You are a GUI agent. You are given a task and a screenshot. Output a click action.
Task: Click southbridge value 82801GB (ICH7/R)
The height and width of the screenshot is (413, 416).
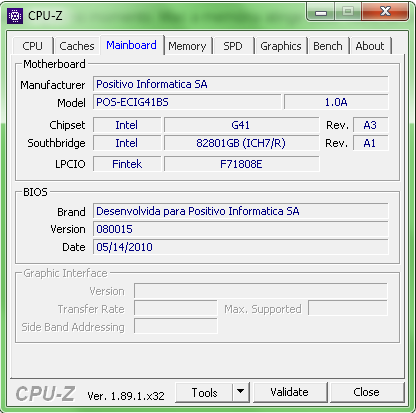click(241, 143)
